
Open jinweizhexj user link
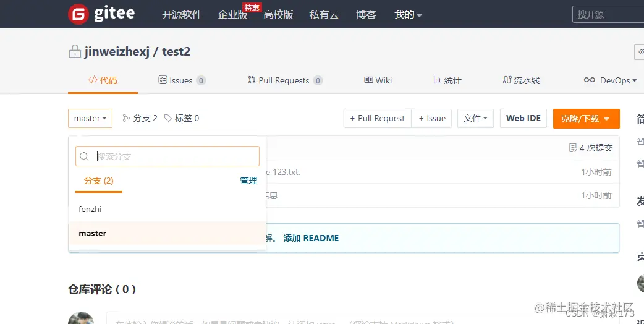(x=117, y=52)
